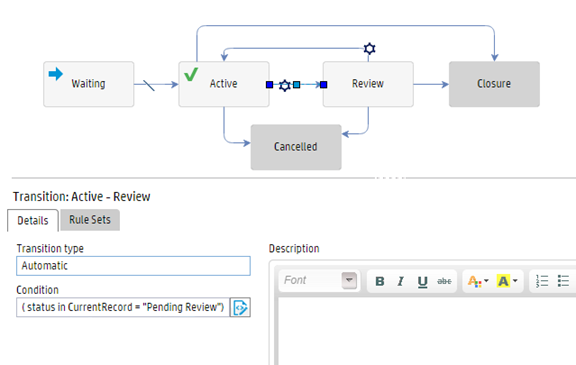Expand the text color dropdown arrow

[x=486, y=281]
